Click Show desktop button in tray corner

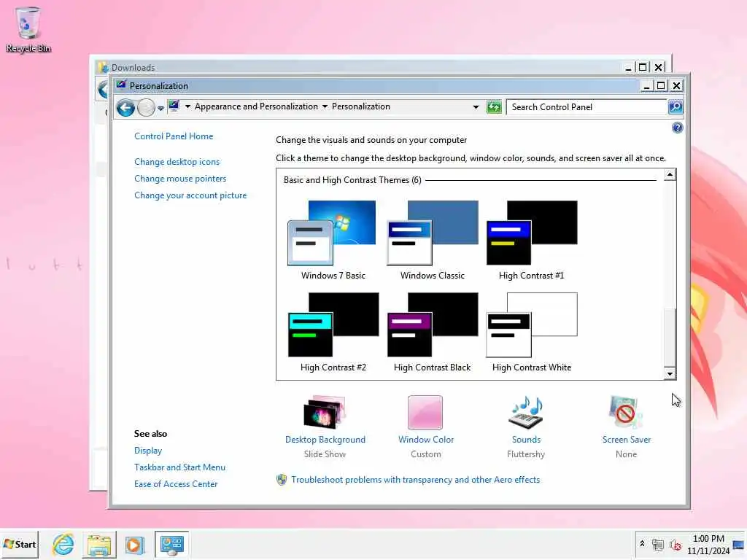pos(738,545)
